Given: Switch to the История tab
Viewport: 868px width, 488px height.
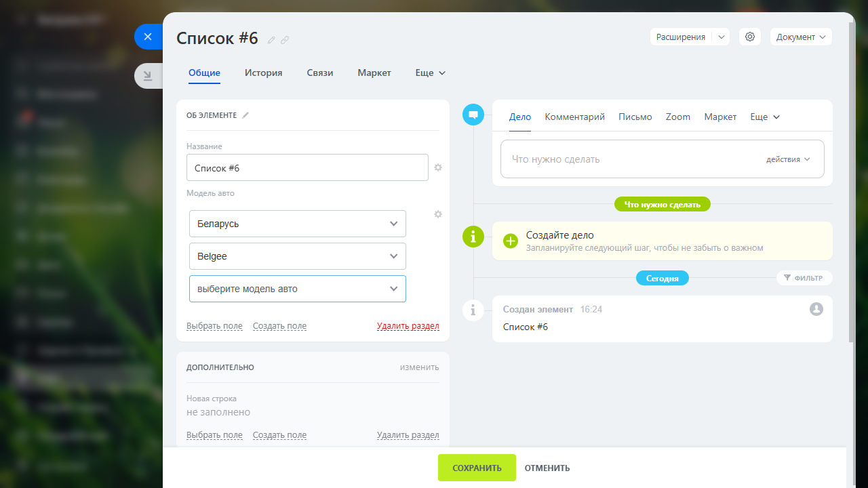Looking at the screenshot, I should (264, 73).
